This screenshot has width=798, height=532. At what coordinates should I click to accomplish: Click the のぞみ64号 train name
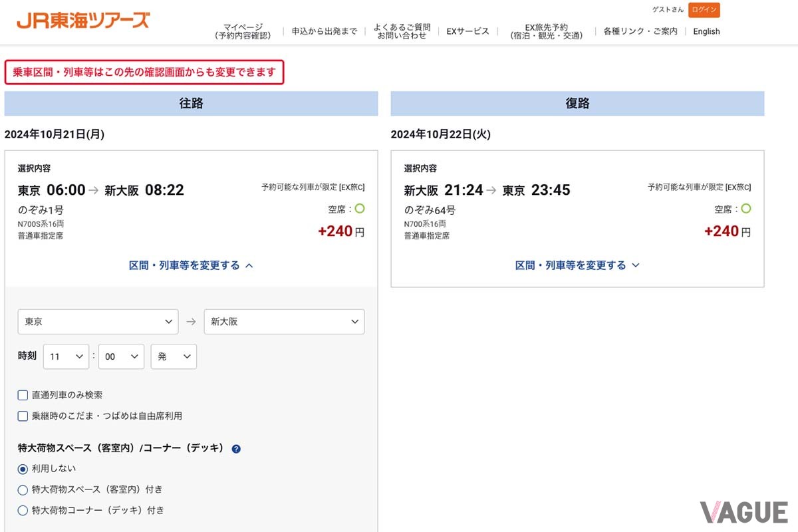[x=430, y=210]
